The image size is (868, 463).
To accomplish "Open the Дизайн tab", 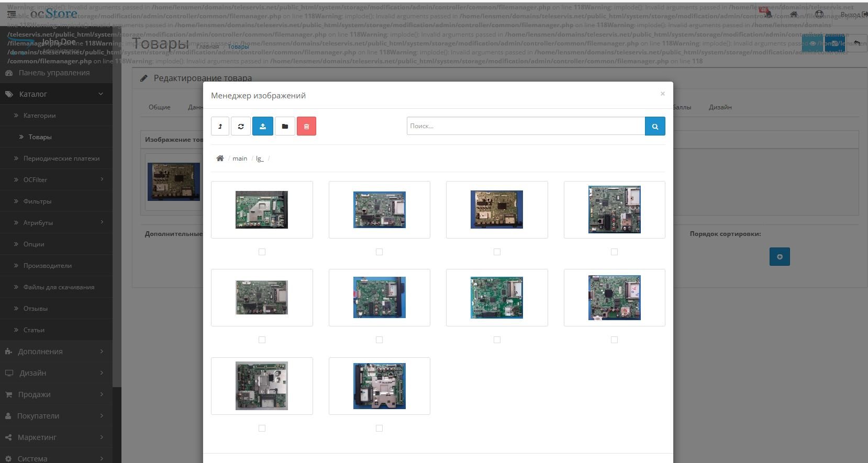I will pos(720,107).
